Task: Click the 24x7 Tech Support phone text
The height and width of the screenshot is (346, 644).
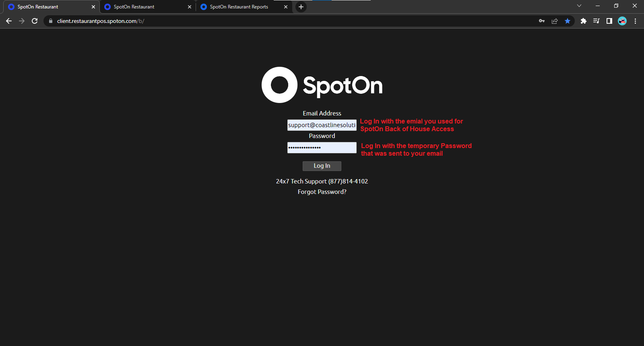Action: tap(322, 181)
